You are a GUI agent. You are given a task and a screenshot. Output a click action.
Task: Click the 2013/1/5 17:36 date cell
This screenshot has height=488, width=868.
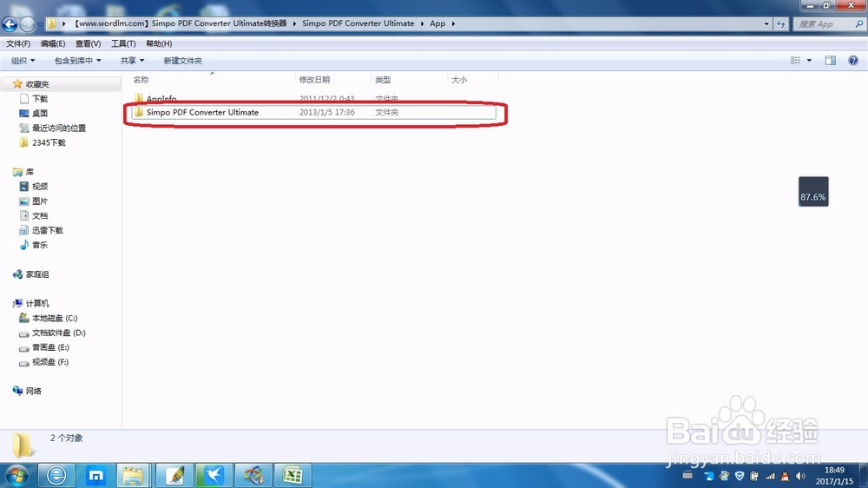[x=326, y=112]
